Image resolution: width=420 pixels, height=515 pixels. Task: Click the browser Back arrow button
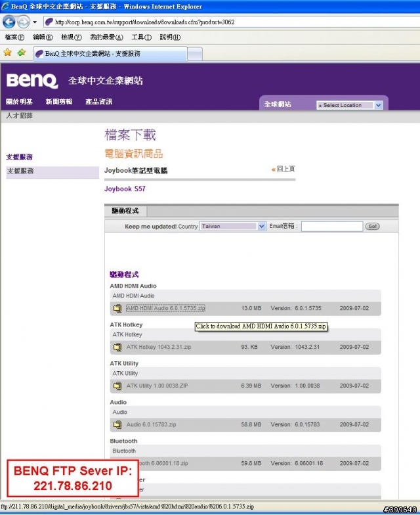9,22
